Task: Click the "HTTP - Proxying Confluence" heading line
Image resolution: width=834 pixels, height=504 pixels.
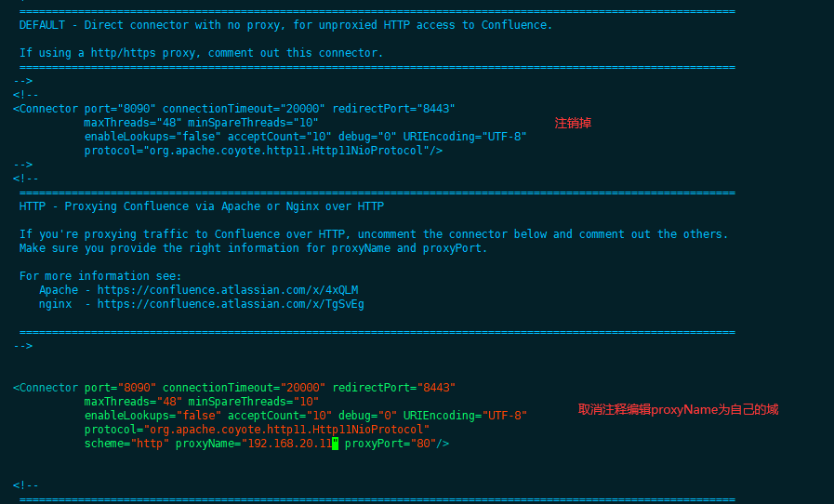Action: 202,206
